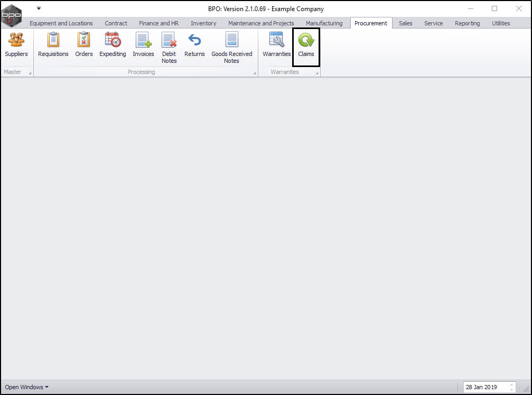Increment the date with up stepper arrow
Viewport: 532px width, 395px height.
click(x=511, y=384)
